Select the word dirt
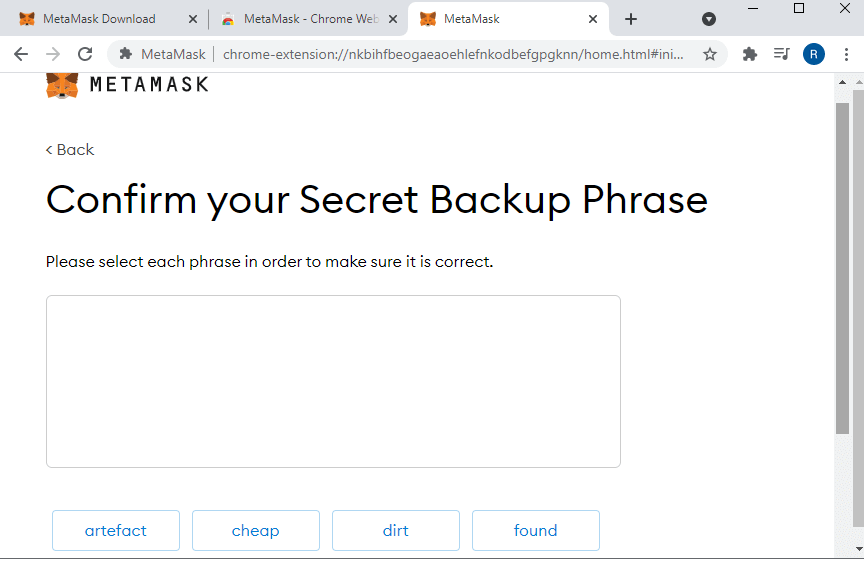Viewport: 864px width, 566px height. click(396, 530)
